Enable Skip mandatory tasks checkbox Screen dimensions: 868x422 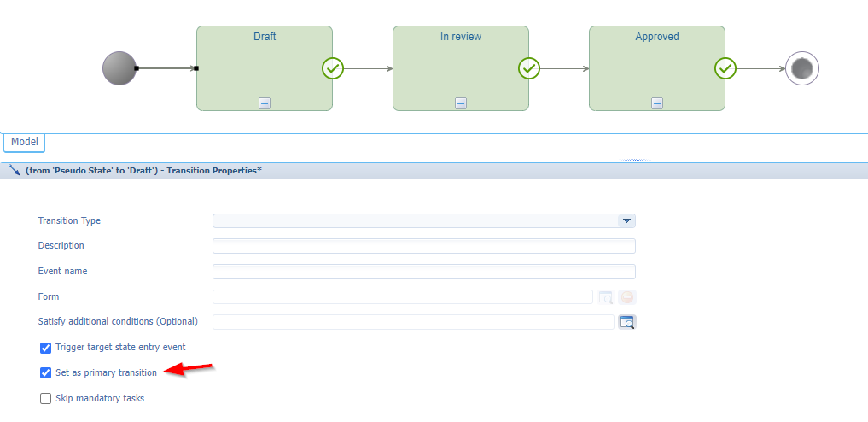pyautogui.click(x=46, y=399)
